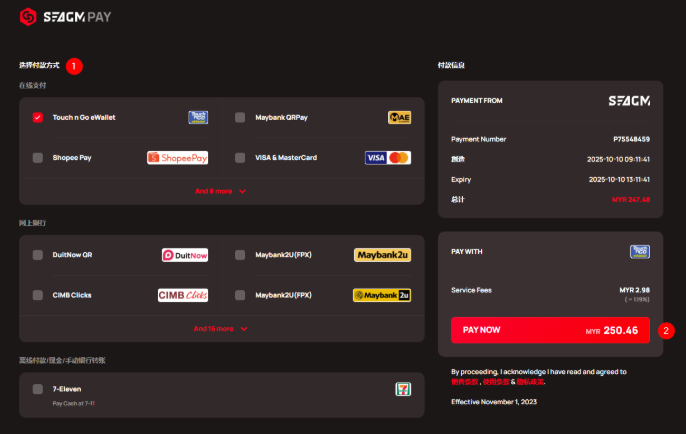686x434 pixels.
Task: Click the yellow Maybank2u logo
Action: click(x=382, y=255)
